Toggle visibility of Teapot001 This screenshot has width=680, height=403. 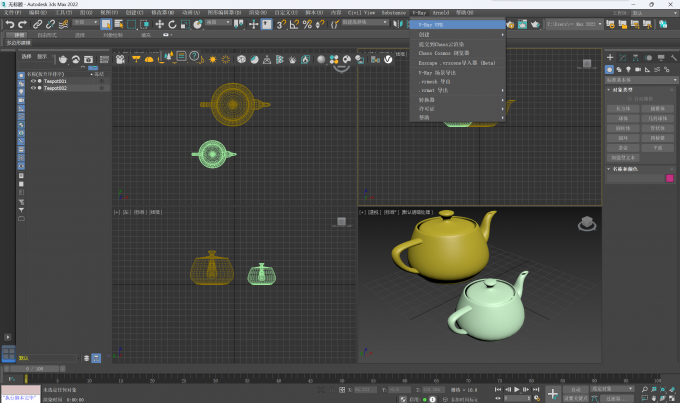(x=33, y=81)
